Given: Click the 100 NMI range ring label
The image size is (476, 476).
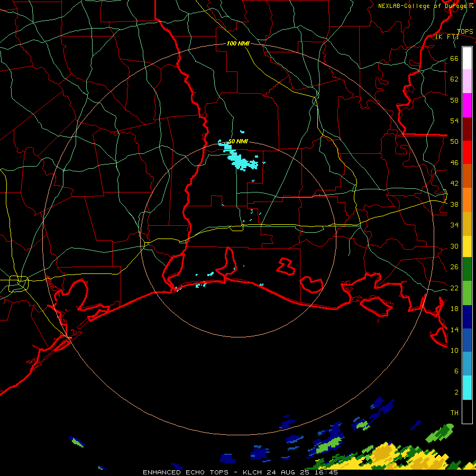Looking at the screenshot, I should point(238,43).
